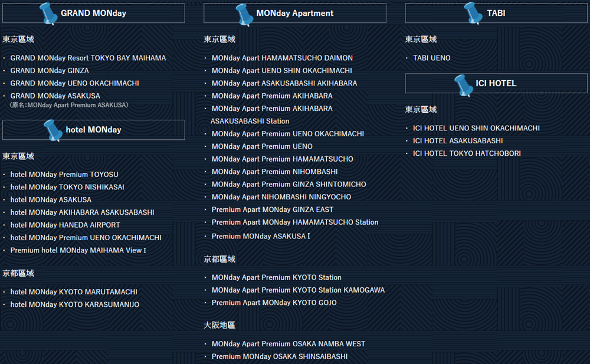The height and width of the screenshot is (364, 590).
Task: Open ICI HOTEL ASAKUSABASHI link
Action: click(458, 141)
